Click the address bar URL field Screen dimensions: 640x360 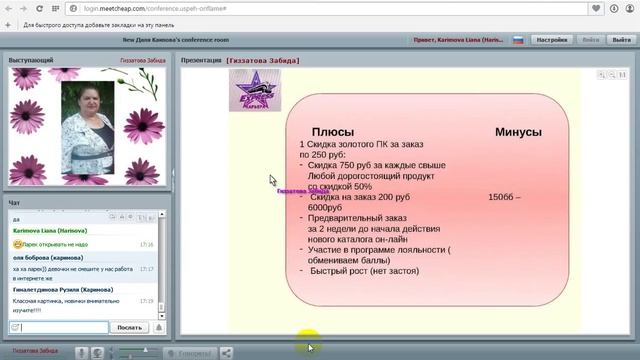tap(327, 9)
